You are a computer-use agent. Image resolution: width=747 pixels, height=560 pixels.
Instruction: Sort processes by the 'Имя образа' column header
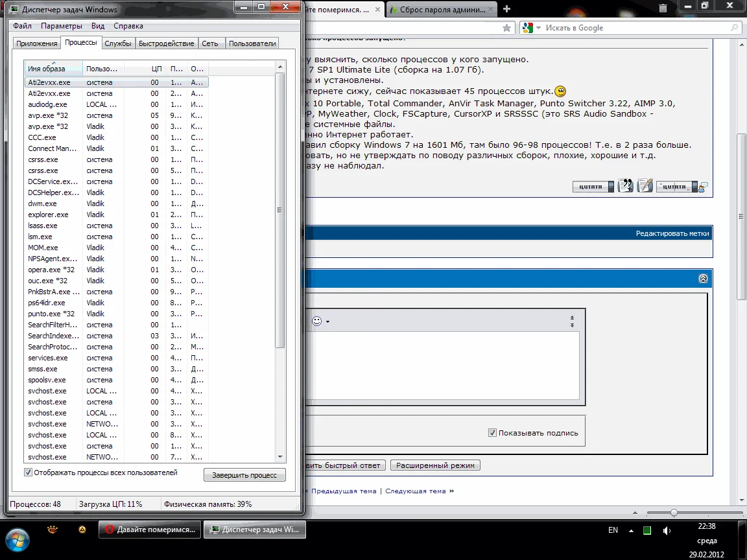point(53,69)
